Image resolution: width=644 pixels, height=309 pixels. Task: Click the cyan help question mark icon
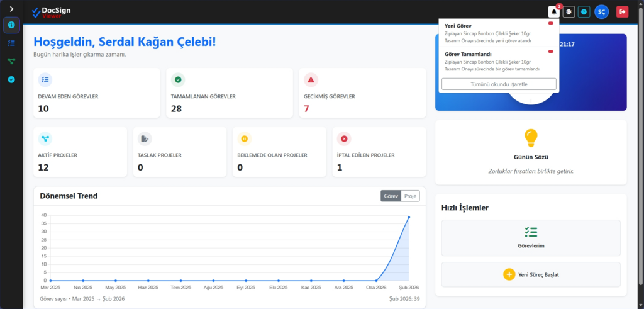(584, 12)
